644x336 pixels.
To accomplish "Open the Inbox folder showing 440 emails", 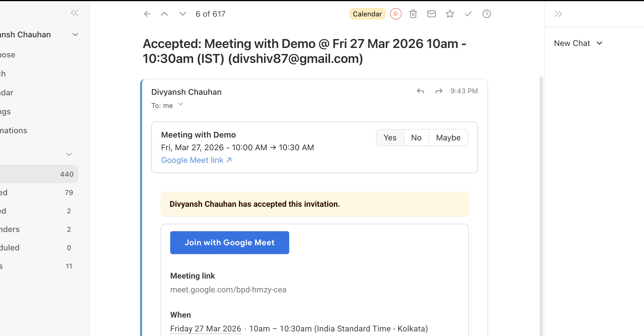I will (x=39, y=174).
